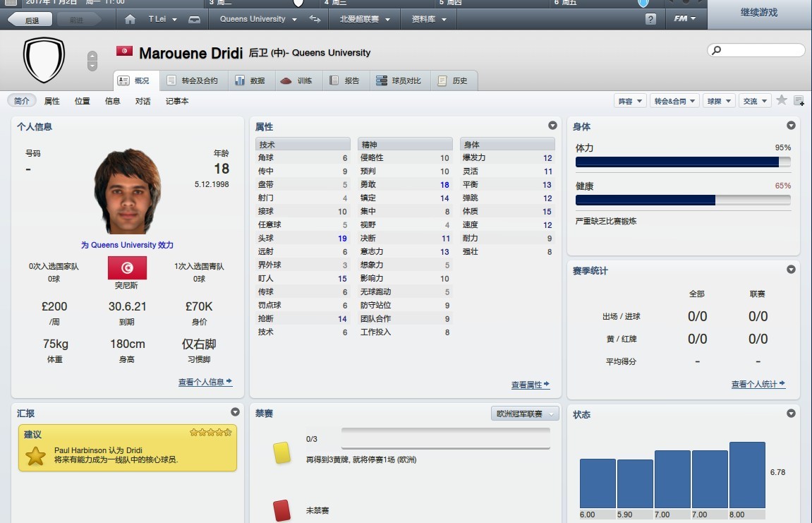This screenshot has width=812, height=523.
Task: Switch to the 转会及合约 tab
Action: (x=193, y=81)
